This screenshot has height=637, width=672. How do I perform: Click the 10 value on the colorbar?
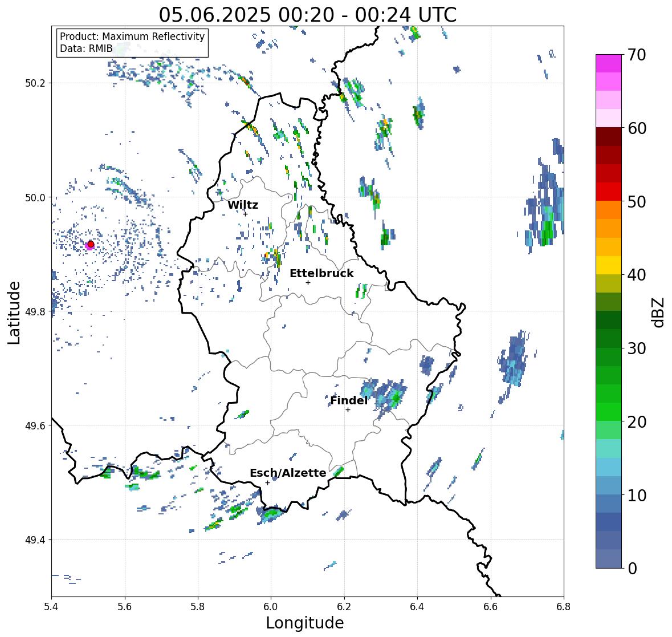tap(637, 495)
